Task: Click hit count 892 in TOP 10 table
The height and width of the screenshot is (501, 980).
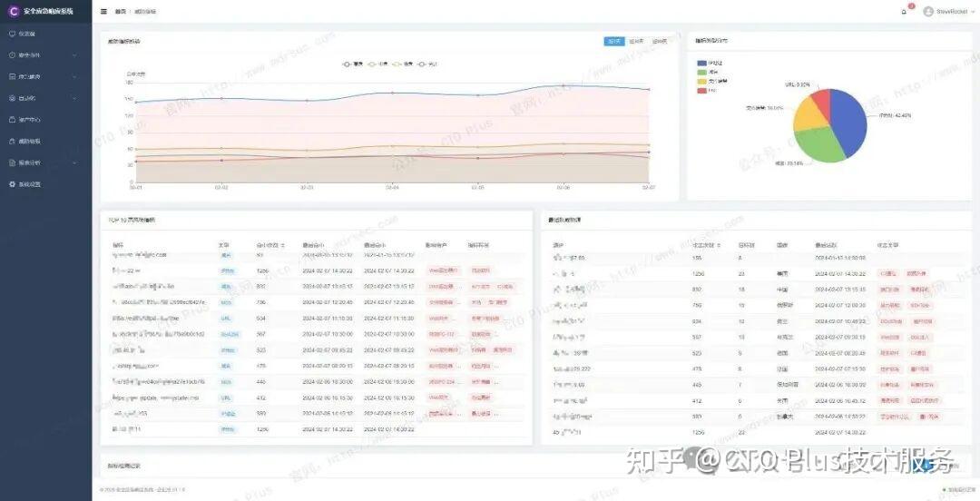Action: click(261, 287)
